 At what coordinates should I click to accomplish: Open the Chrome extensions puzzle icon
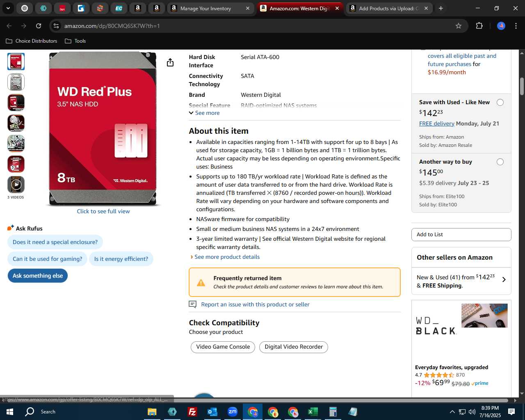(479, 26)
